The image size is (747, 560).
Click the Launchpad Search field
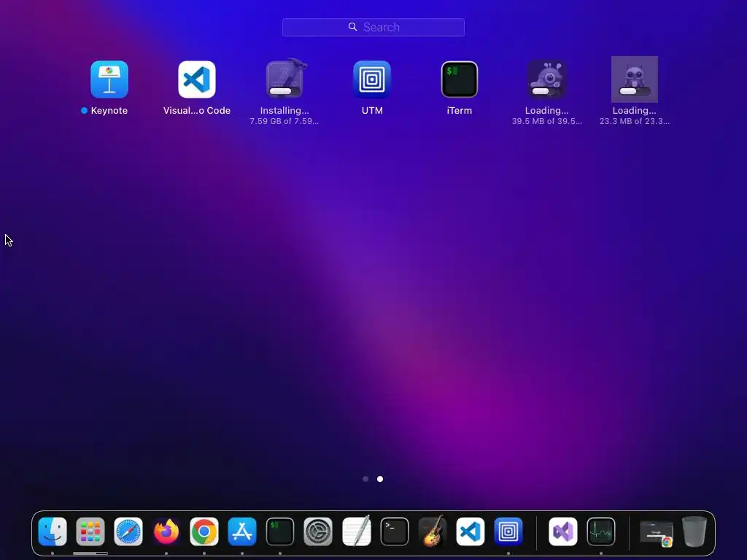[373, 27]
